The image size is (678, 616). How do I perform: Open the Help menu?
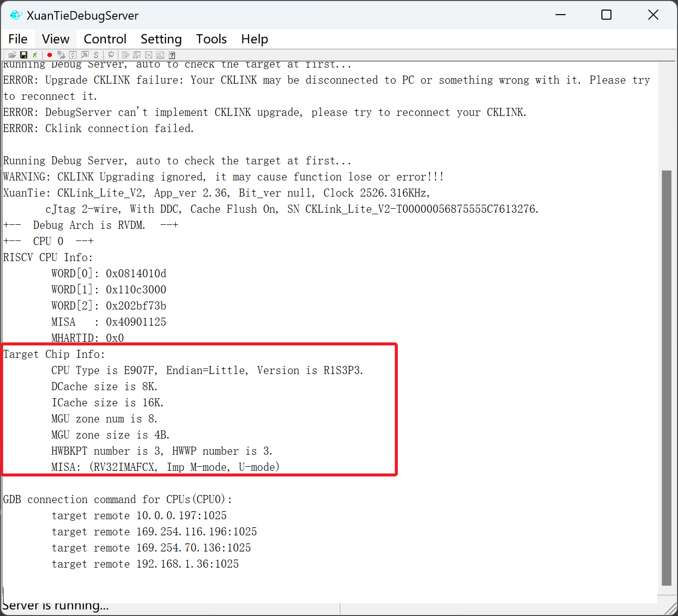click(x=254, y=39)
